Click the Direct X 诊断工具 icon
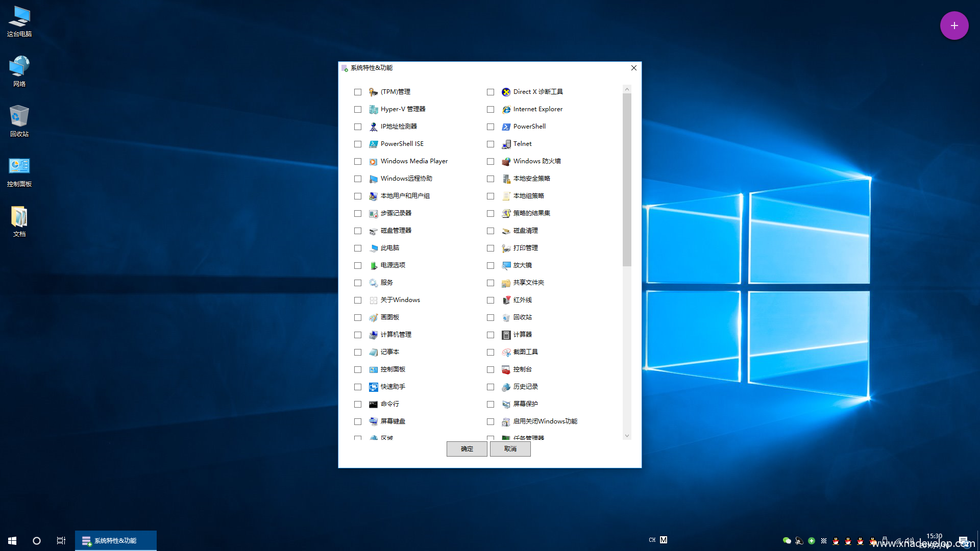The image size is (980, 551). coord(506,92)
